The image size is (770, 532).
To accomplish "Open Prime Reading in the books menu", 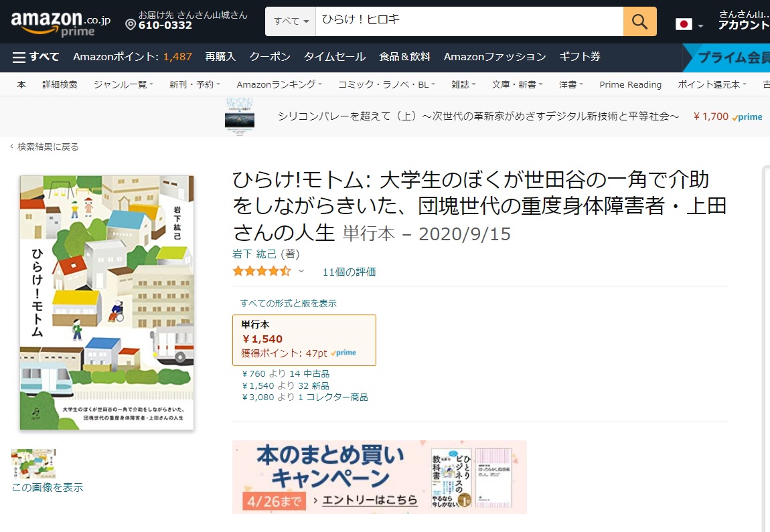I will [x=631, y=84].
